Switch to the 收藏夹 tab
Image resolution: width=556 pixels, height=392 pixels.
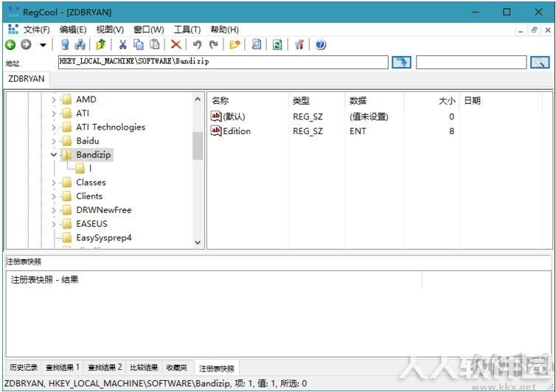point(176,368)
